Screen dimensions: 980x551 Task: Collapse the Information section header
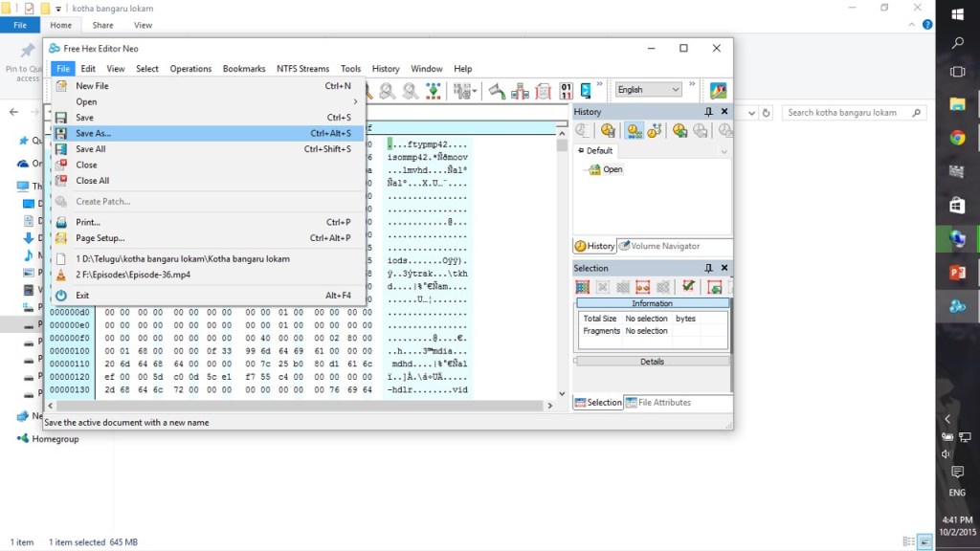click(x=652, y=303)
